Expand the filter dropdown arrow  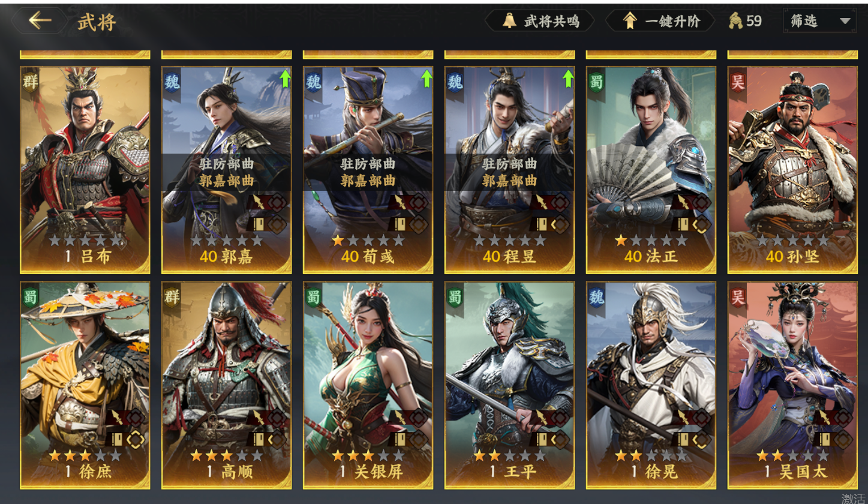click(845, 22)
